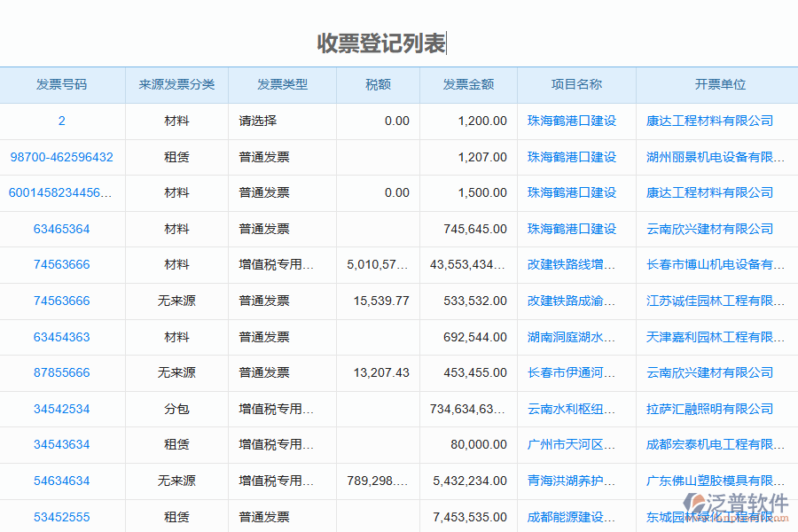Open invoice 98700-462596432
Image resolution: width=798 pixels, height=532 pixels.
pyautogui.click(x=61, y=157)
